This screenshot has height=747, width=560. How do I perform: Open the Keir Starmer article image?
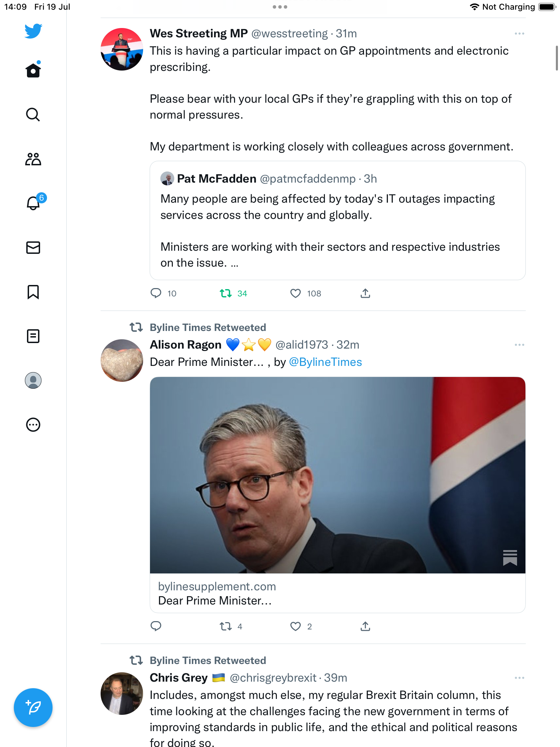tap(337, 475)
